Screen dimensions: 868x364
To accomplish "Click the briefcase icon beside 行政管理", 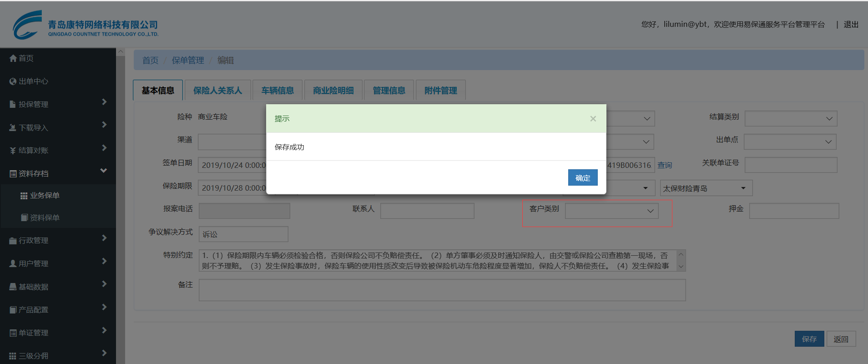I will tap(13, 241).
